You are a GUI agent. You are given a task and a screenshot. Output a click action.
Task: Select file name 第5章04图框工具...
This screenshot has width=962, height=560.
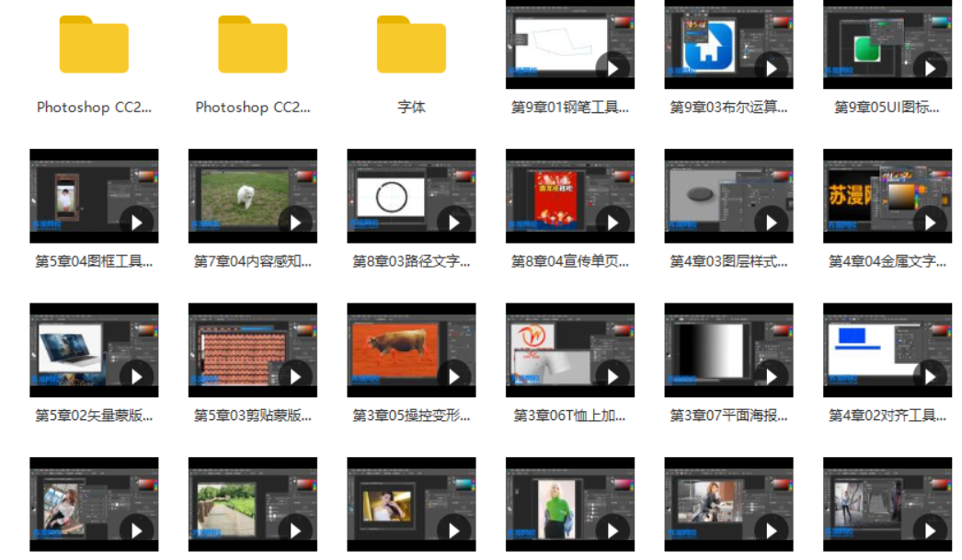click(94, 261)
